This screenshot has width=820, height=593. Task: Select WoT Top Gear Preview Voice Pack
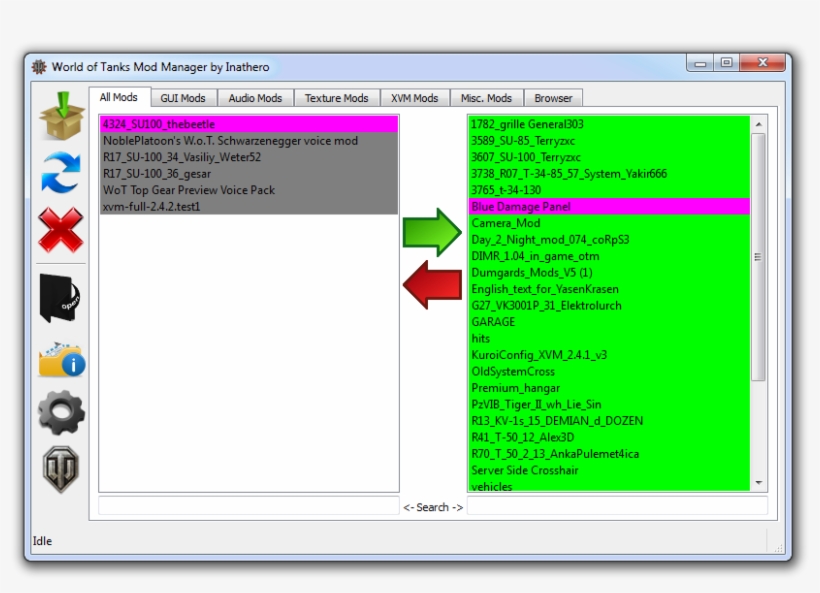point(249,190)
